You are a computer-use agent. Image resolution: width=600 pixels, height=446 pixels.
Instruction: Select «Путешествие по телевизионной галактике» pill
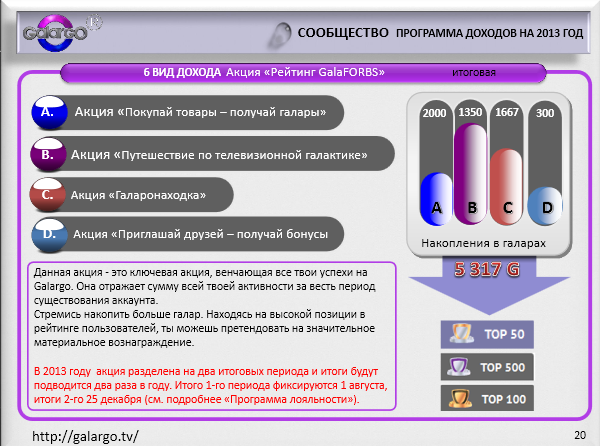click(212, 154)
